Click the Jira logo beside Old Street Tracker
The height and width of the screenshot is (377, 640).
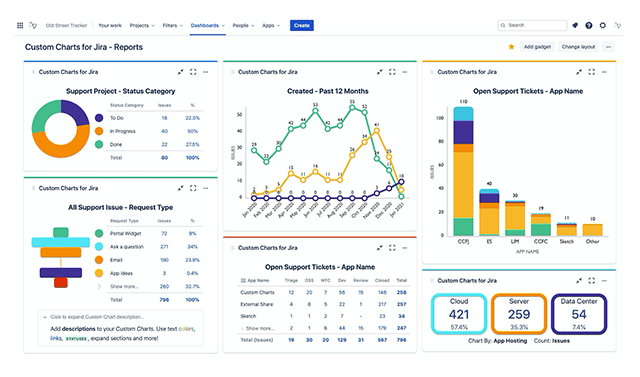click(33, 25)
